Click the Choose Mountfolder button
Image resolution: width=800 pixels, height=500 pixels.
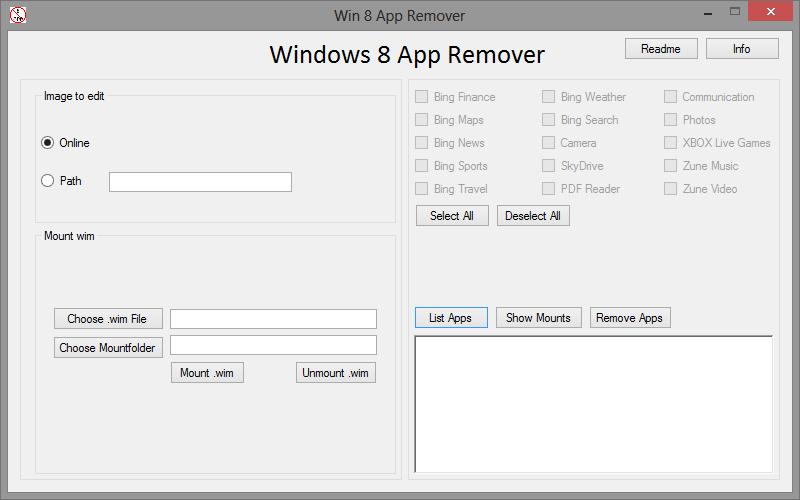(x=108, y=347)
